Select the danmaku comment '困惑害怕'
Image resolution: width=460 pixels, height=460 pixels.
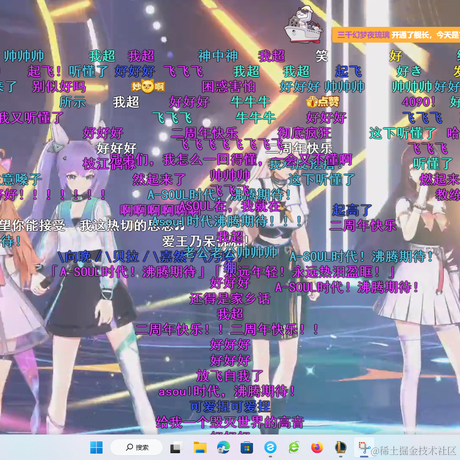click(x=229, y=87)
